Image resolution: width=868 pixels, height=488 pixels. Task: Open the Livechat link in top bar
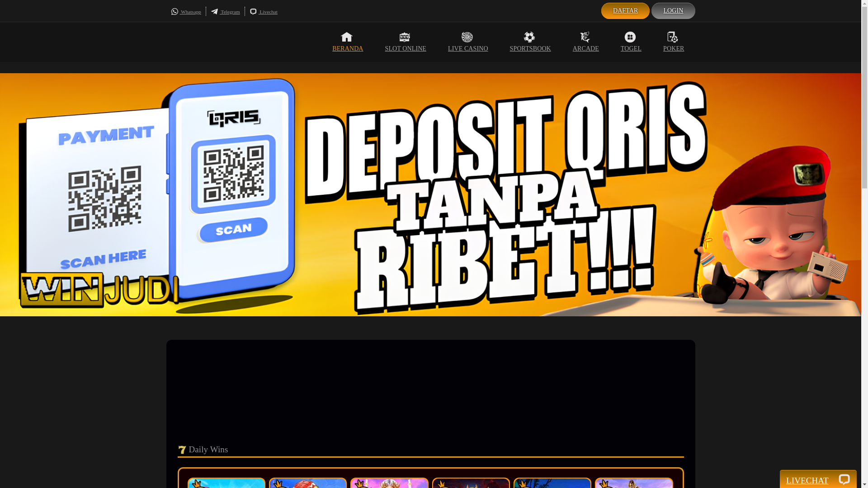pos(269,12)
